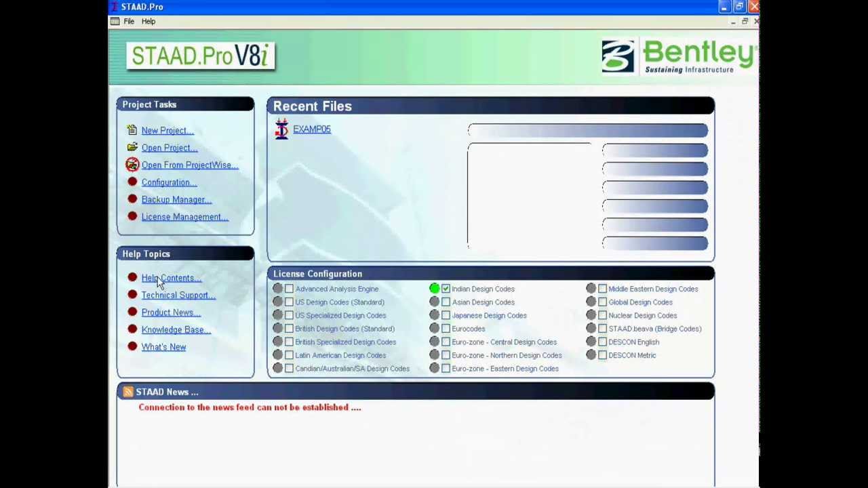Click gray status light for Advanced Analysis Engine
The width and height of the screenshot is (868, 488).
277,289
